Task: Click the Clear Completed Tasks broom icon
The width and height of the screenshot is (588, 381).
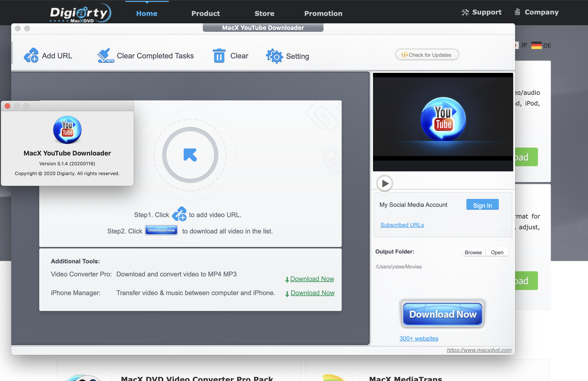Action: coord(105,56)
